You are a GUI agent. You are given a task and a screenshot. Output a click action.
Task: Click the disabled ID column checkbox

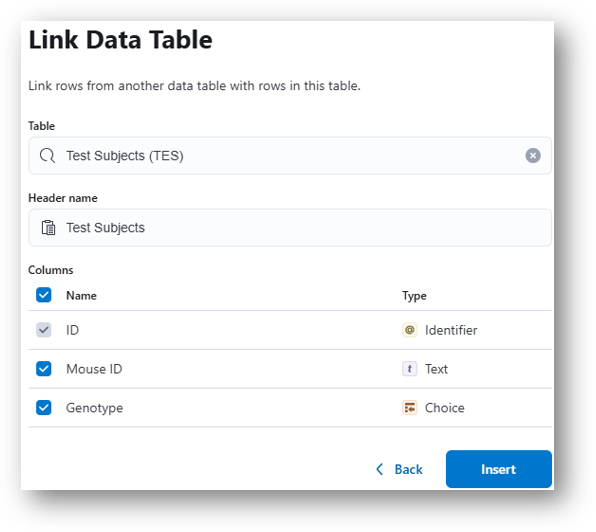pos(44,330)
